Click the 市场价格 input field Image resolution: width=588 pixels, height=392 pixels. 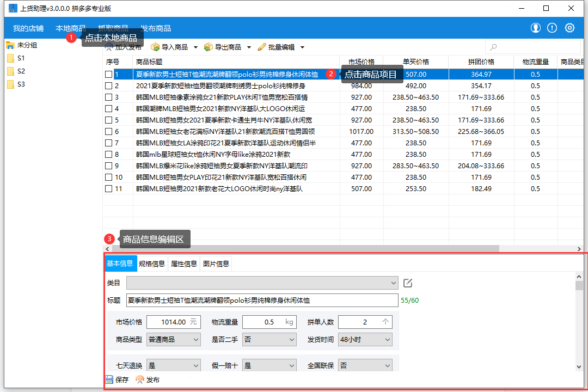174,322
